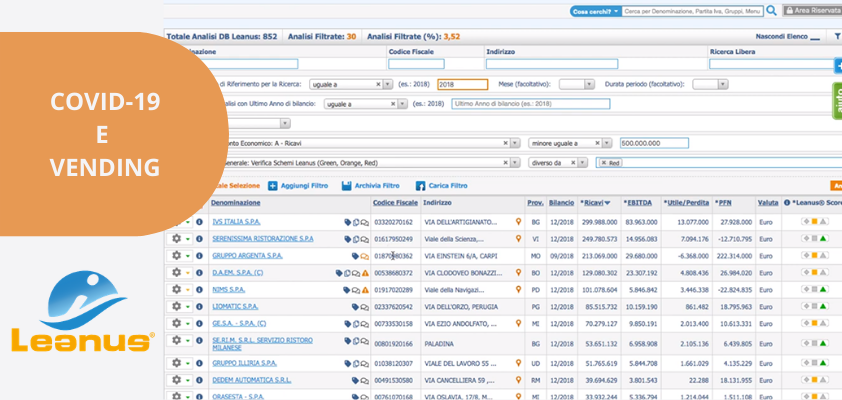The width and height of the screenshot is (842, 400).
Task: Remove the Red tag from filter
Action: pos(604,163)
